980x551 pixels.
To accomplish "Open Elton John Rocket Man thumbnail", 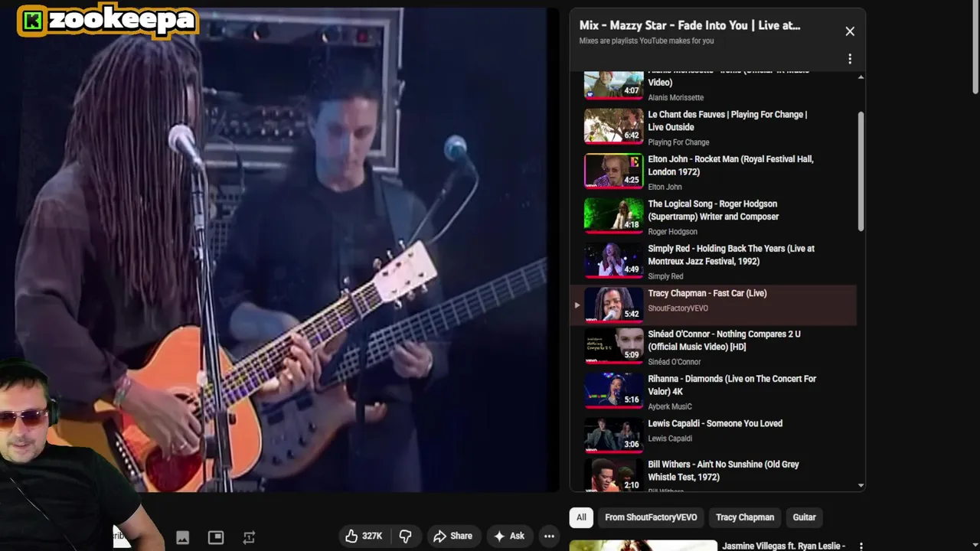I will pos(614,171).
